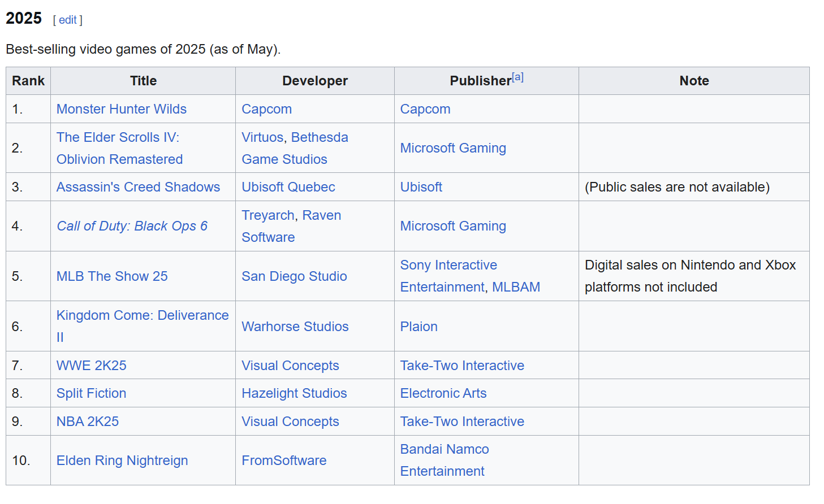
Task: Click the Note column header
Action: click(x=694, y=81)
